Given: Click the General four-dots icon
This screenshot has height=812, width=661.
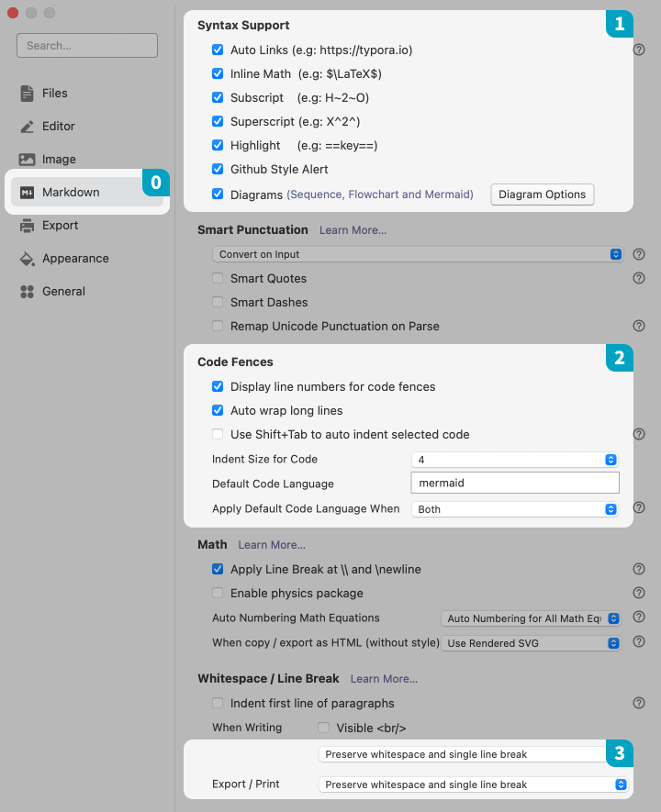Looking at the screenshot, I should (27, 292).
